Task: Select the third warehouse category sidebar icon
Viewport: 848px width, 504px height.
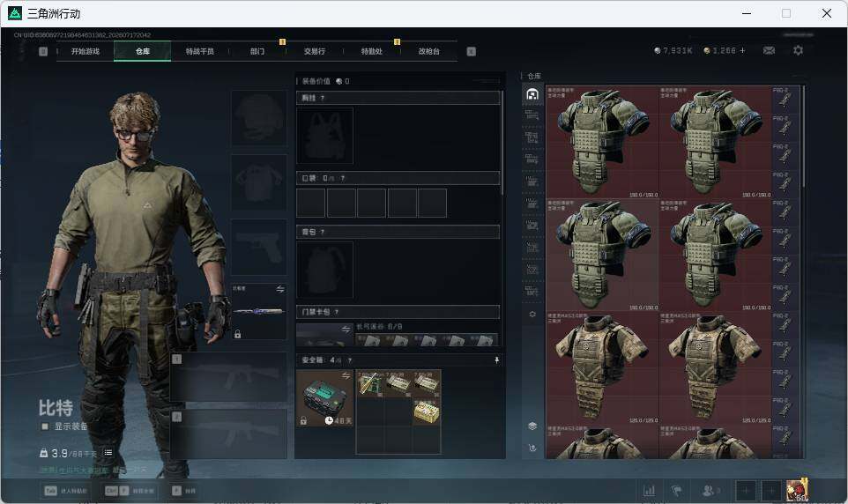Action: coord(532,137)
